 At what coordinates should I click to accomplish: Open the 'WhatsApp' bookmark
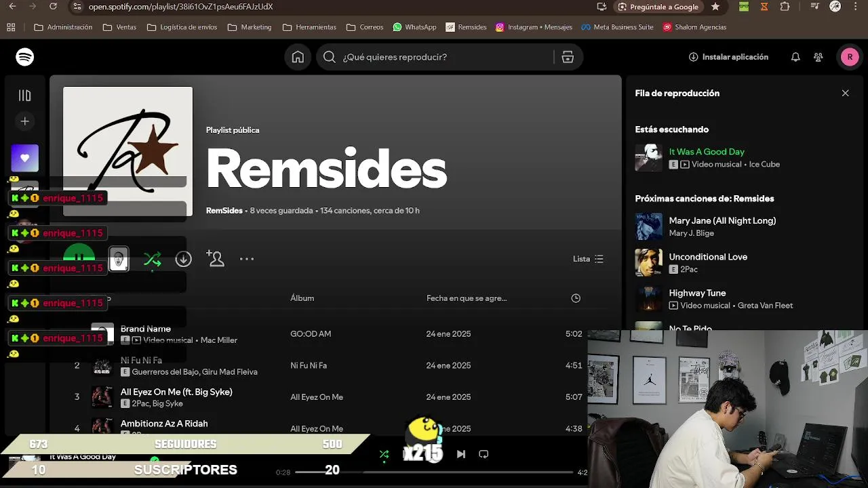(x=414, y=27)
